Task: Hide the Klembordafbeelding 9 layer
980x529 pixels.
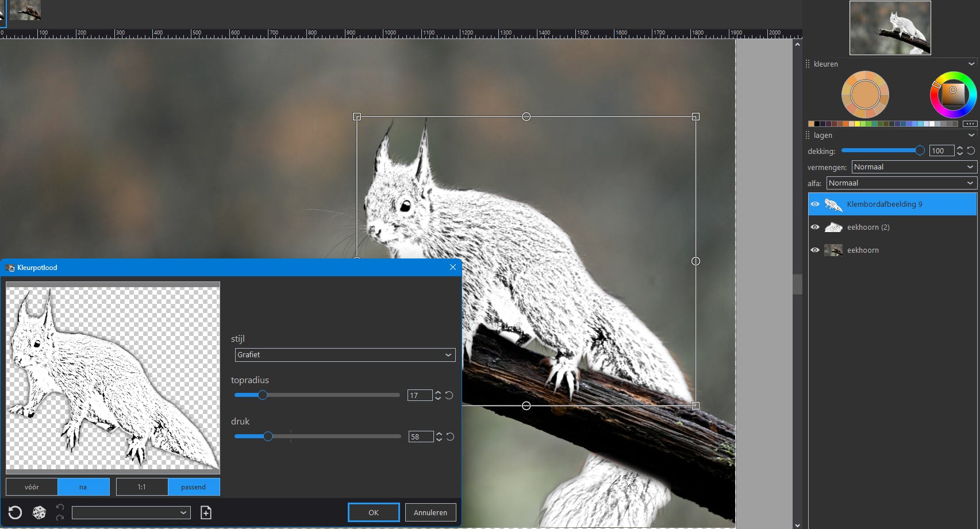Action: click(815, 204)
